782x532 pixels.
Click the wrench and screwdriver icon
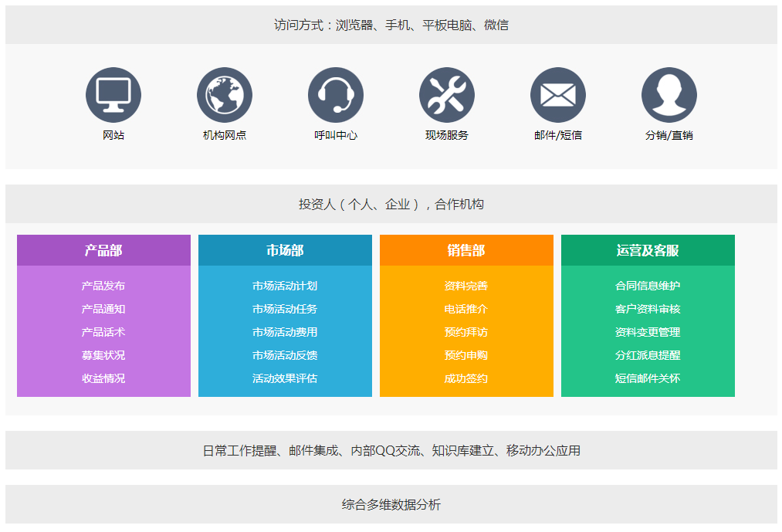pyautogui.click(x=447, y=96)
